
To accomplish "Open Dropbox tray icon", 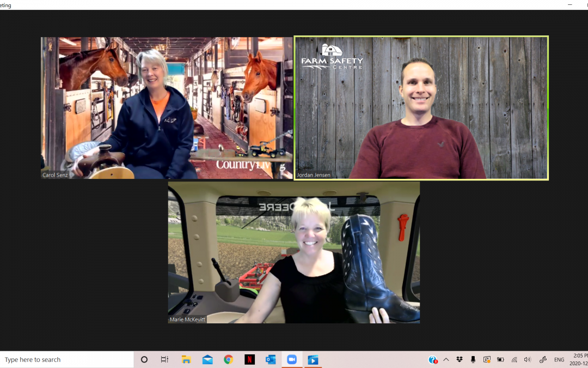I will (460, 360).
